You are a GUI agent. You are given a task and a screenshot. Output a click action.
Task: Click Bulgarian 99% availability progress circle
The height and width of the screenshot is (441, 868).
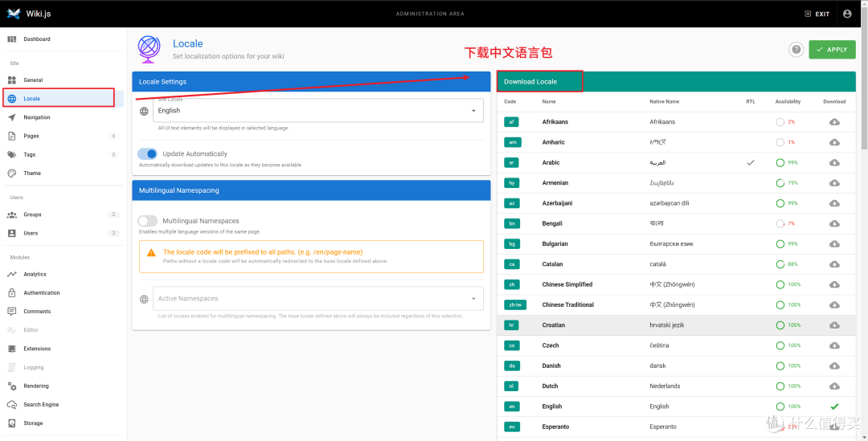point(780,243)
